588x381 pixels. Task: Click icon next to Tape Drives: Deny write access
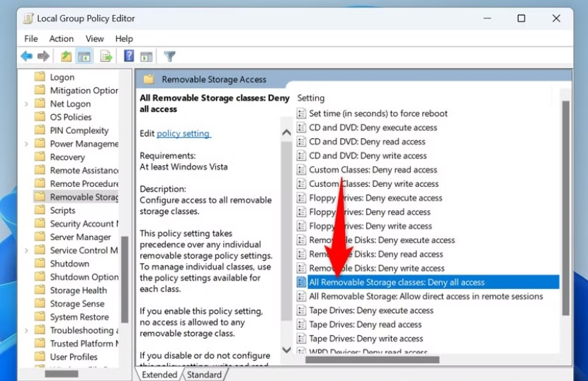[x=301, y=339]
